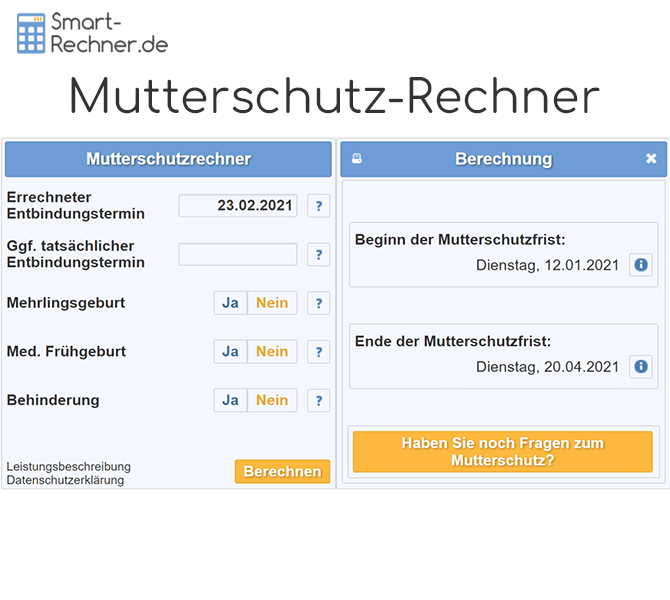Show info for Ende der Mutterschutzfrist
Viewport: 670px width, 600px height.
(x=641, y=367)
